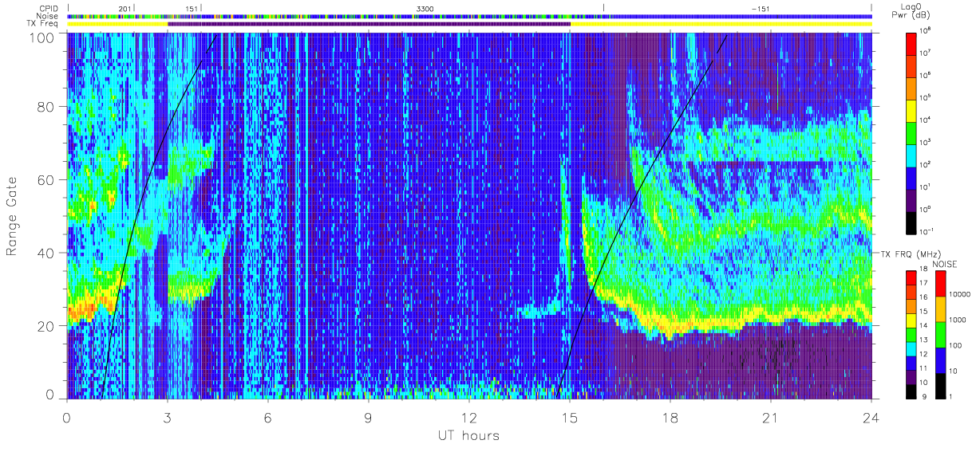Click the purple segment of the TX FRQ colorbar

pyautogui.click(x=911, y=379)
